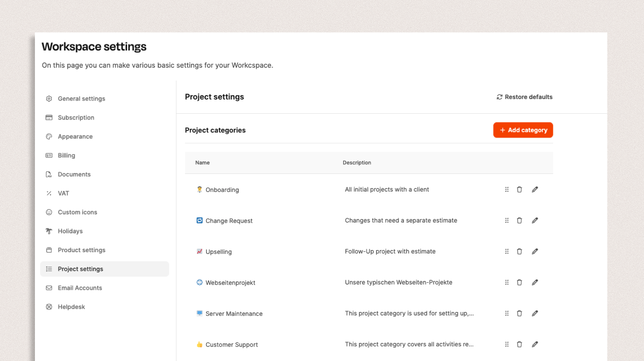Delete the Webseitenprojekt category

[x=519, y=282]
